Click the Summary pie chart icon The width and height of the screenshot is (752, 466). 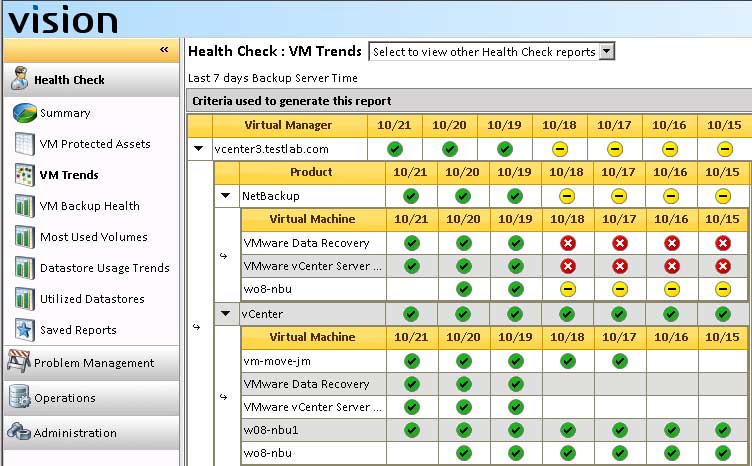pyautogui.click(x=24, y=113)
